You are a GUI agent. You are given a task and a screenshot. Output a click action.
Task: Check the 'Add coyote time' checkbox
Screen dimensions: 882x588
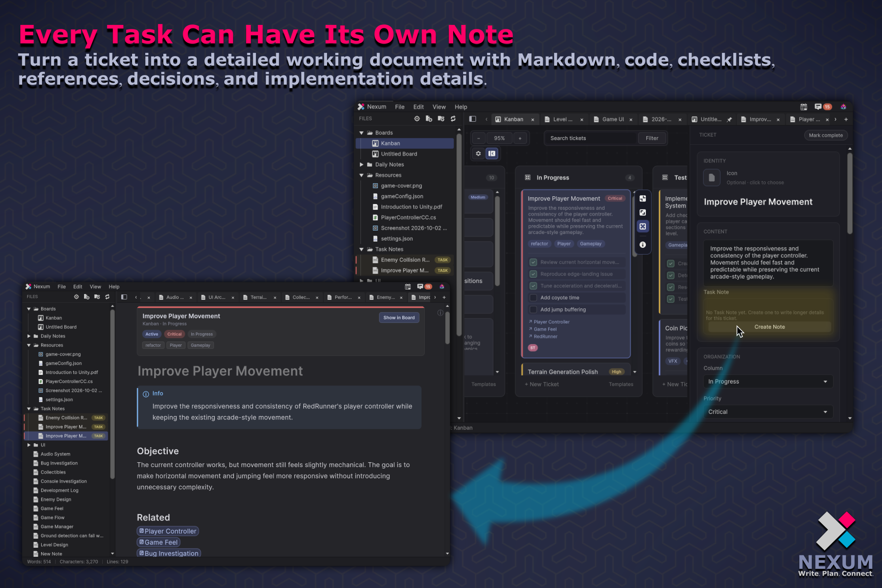[x=533, y=298]
